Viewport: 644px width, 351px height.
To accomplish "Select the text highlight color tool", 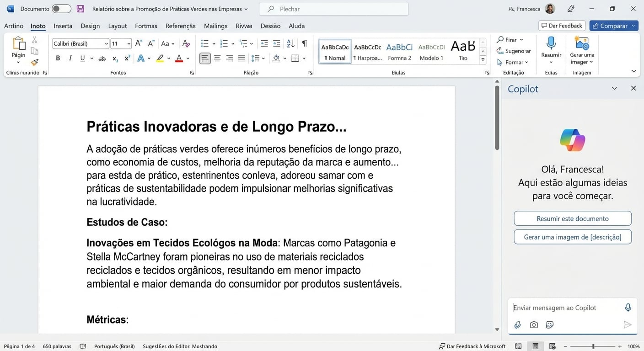I will [x=160, y=58].
